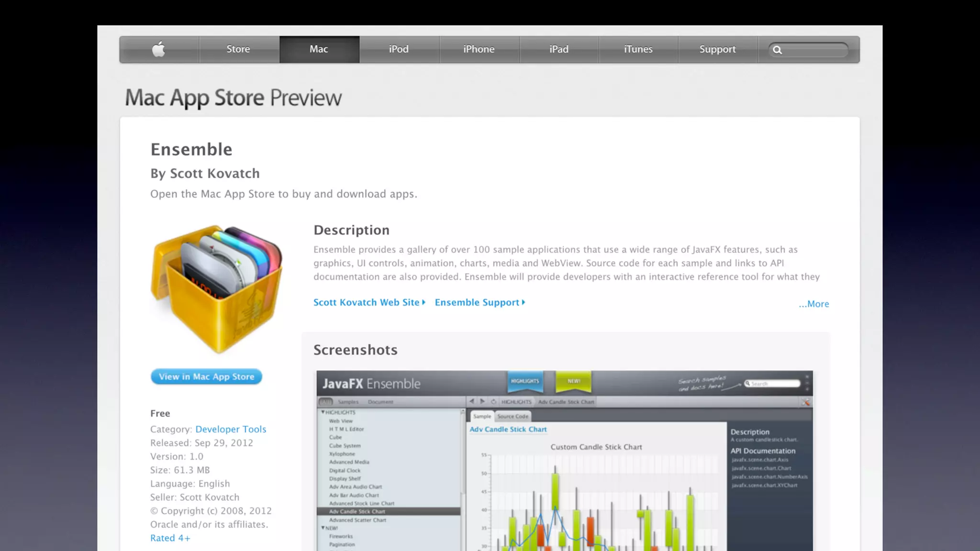Image resolution: width=980 pixels, height=551 pixels.
Task: Click the Apple logo in the navigation bar
Action: (159, 49)
